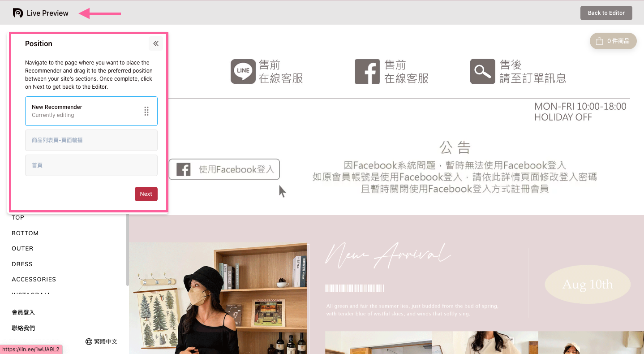Screen dimensions: 644x354
Task: Open the TOP category
Action: point(18,218)
